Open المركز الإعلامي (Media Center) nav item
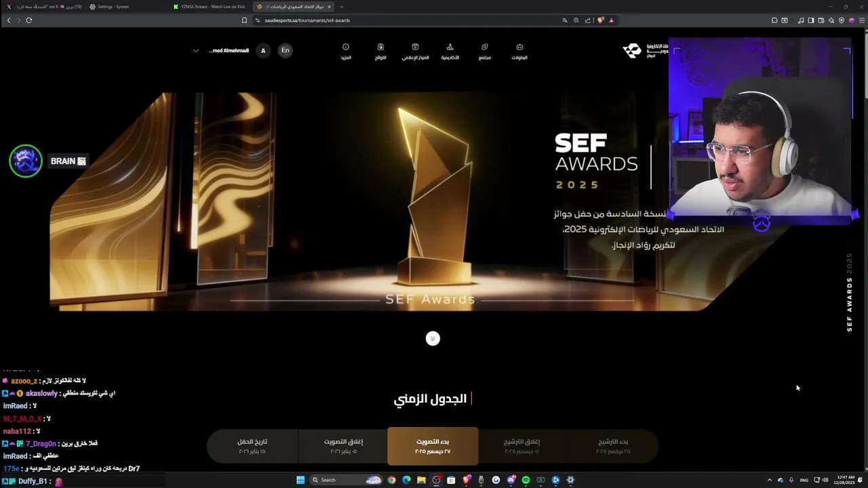Screen dimensions: 868x488 coord(415,52)
